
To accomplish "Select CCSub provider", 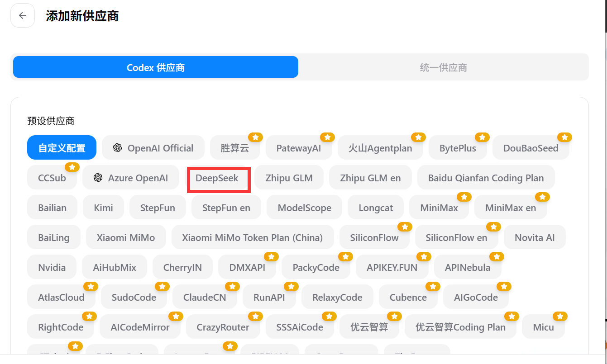I will click(52, 177).
